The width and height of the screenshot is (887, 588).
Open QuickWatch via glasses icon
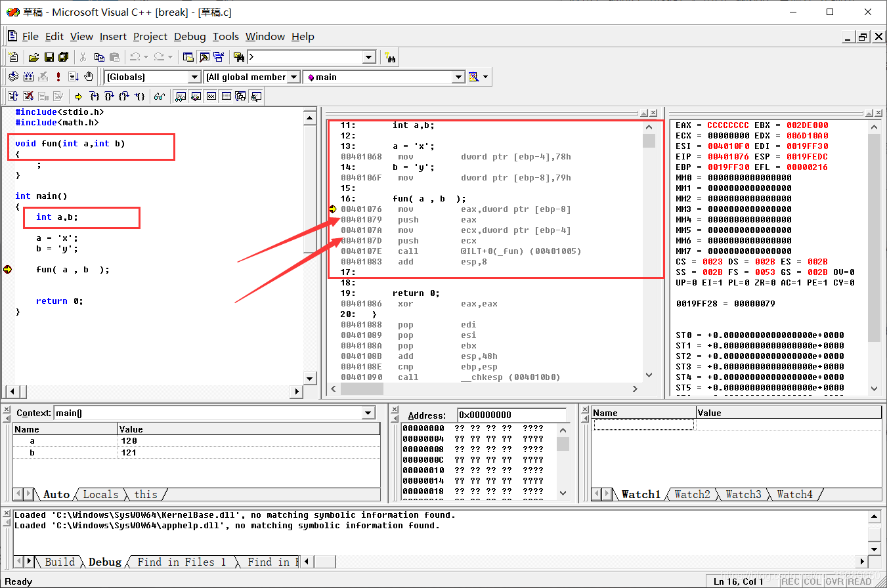tap(159, 96)
